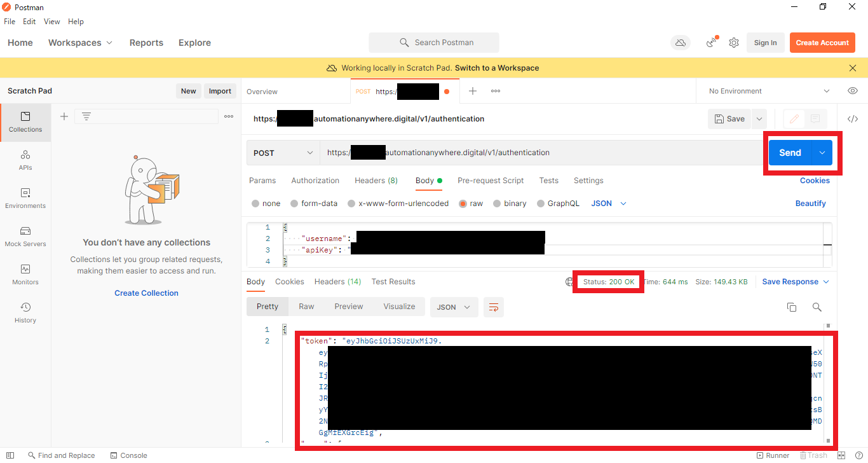868x463 pixels.
Task: Open the Save dropdown arrow
Action: point(759,119)
